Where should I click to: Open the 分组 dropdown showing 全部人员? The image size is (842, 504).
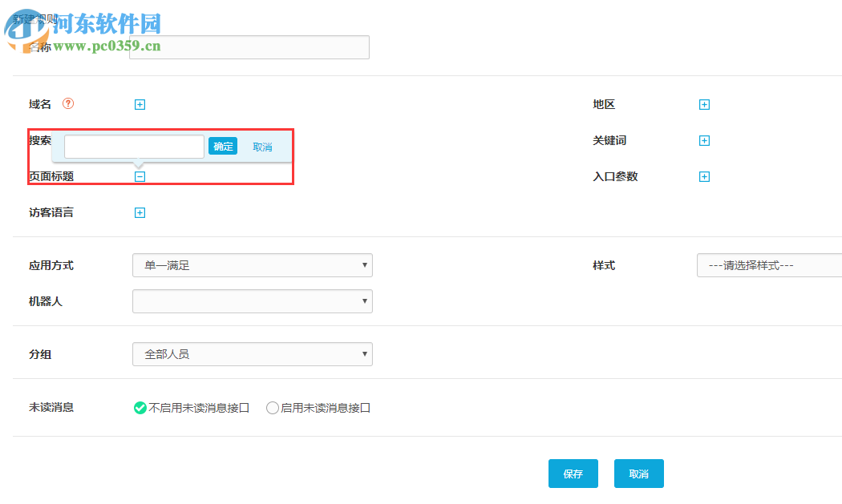pyautogui.click(x=253, y=353)
